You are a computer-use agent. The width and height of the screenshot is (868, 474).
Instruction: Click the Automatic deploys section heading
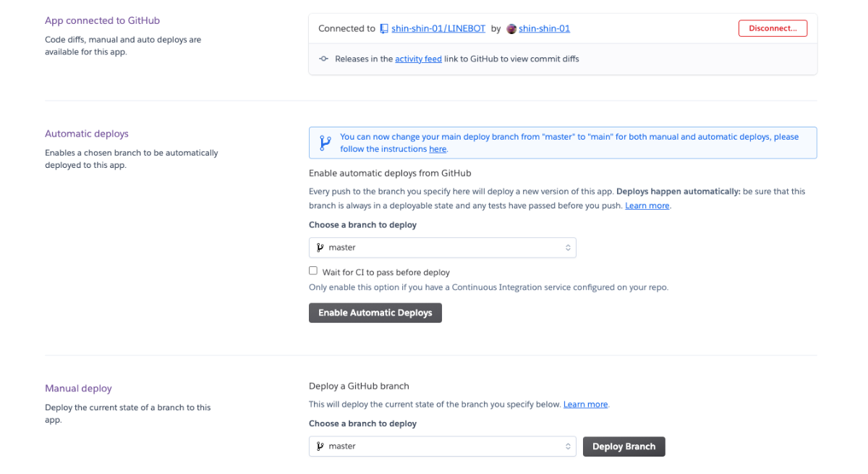[x=87, y=134]
